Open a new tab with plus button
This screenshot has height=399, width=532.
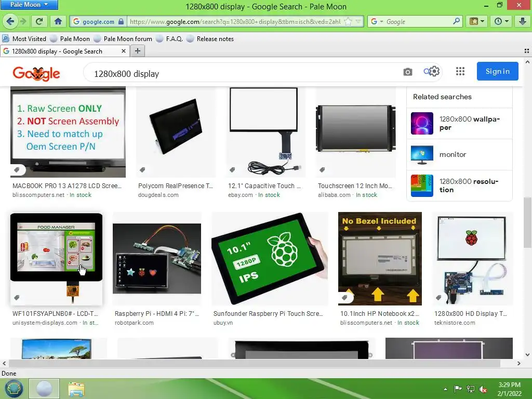click(137, 51)
